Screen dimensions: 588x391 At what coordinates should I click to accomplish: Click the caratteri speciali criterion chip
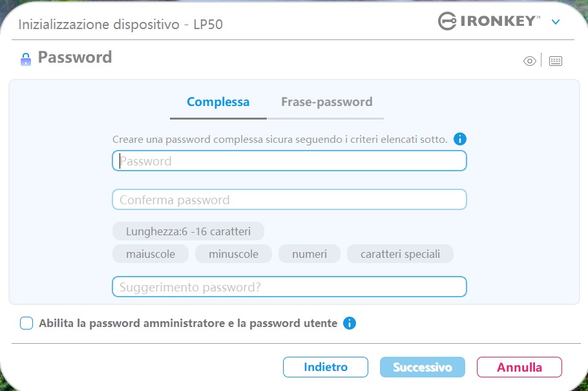coord(400,254)
